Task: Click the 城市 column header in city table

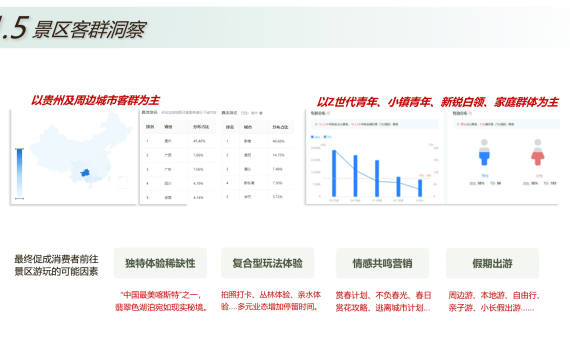Action: coord(248,127)
